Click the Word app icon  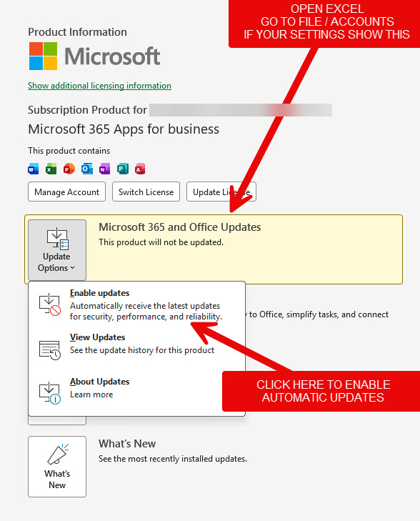pos(33,169)
